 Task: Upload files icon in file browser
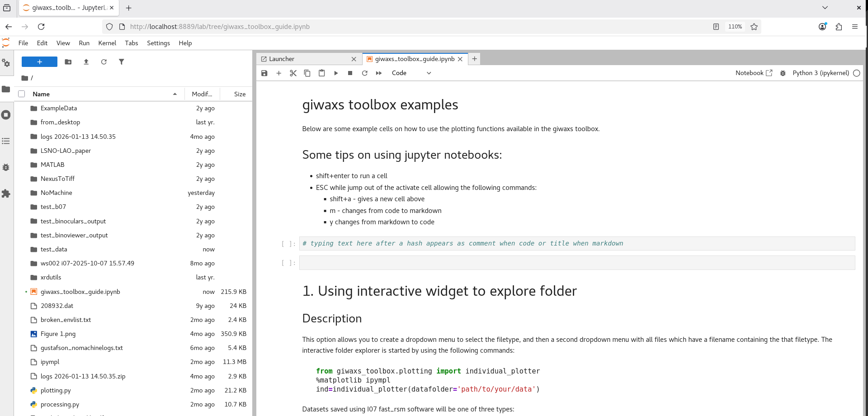click(x=86, y=61)
